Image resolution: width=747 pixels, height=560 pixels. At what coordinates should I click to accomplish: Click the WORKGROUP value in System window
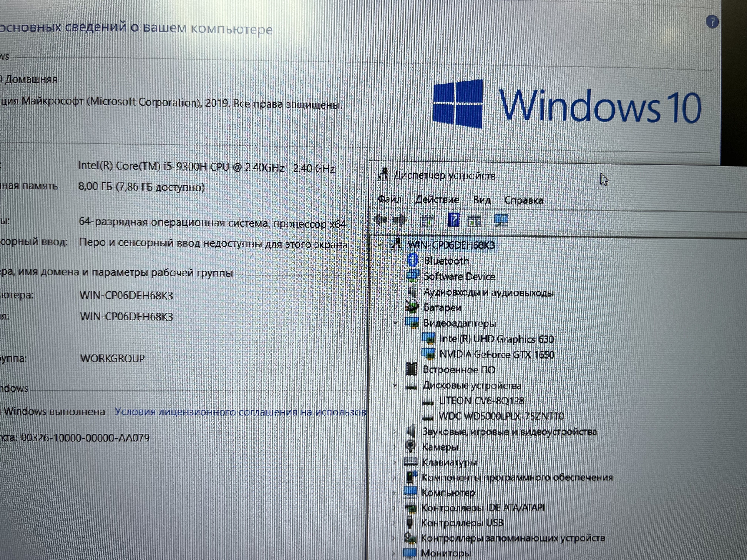[x=112, y=358]
